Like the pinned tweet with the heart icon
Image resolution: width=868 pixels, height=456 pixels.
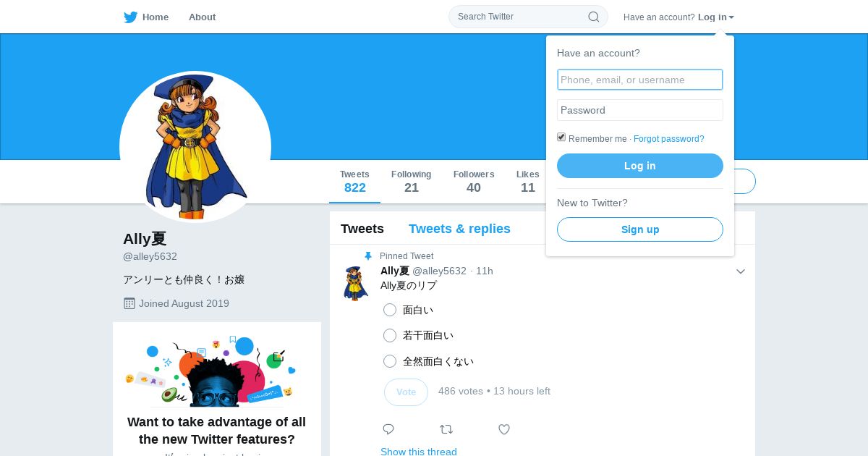(504, 429)
